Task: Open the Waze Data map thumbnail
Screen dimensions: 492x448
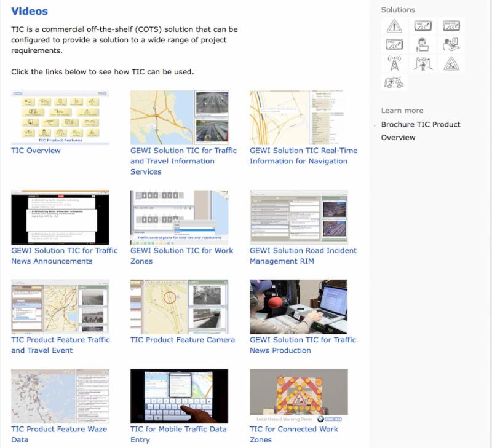Action: pyautogui.click(x=60, y=396)
